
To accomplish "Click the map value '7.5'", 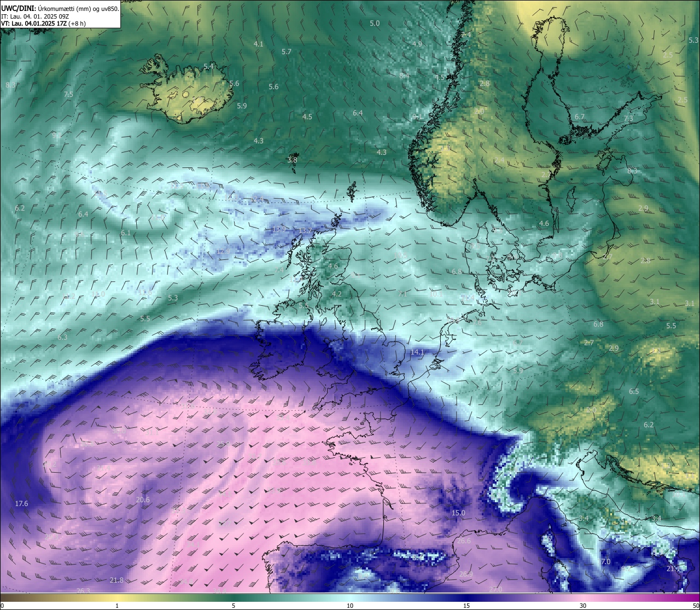I will (68, 94).
